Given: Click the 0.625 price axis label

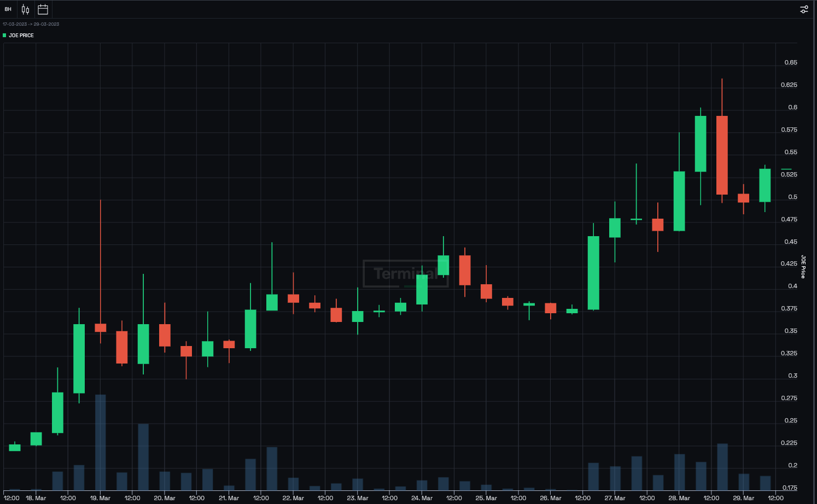Looking at the screenshot, I should [x=789, y=85].
